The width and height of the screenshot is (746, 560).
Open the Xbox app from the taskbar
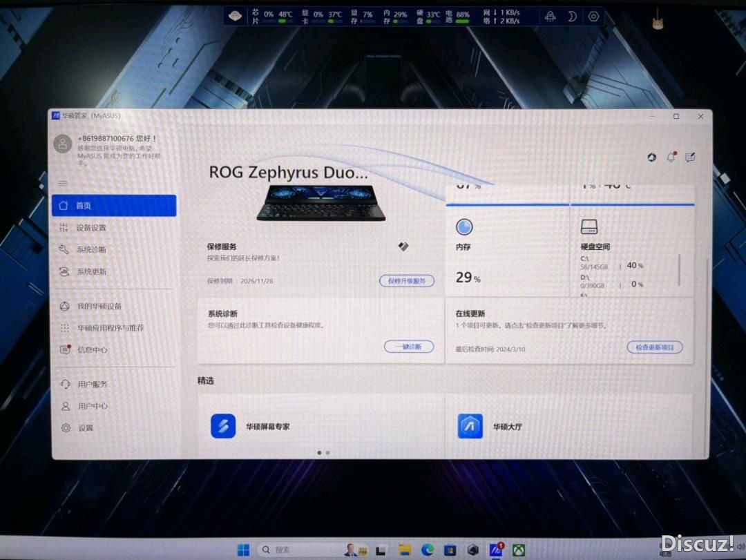point(519,550)
